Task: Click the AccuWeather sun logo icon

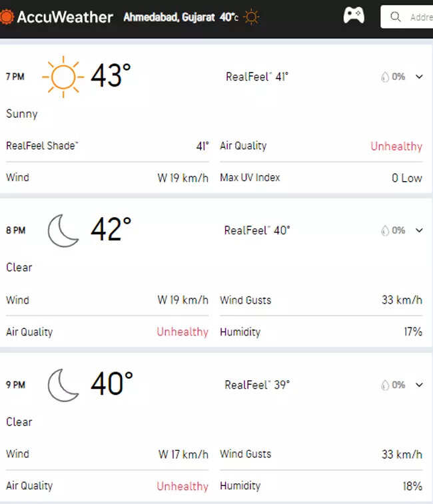Action: (x=7, y=16)
